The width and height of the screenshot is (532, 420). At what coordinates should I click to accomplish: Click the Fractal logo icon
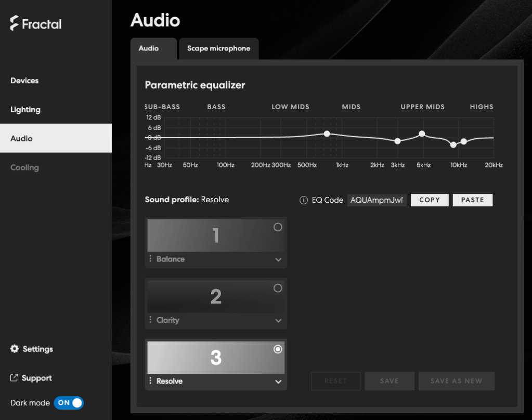point(15,24)
